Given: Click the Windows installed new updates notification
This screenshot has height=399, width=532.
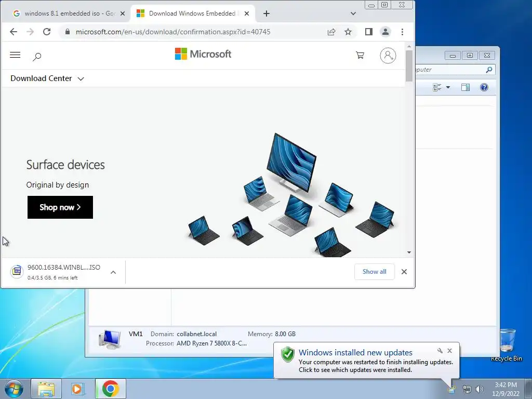Looking at the screenshot, I should 366,361.
